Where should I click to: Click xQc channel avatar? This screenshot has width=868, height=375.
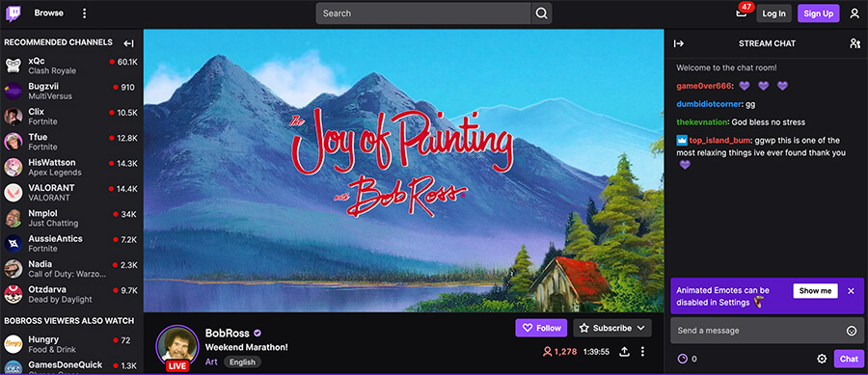click(14, 66)
